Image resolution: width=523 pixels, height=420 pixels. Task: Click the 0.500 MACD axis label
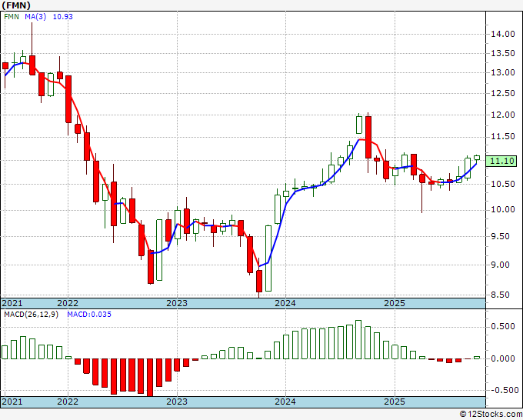[x=503, y=327]
